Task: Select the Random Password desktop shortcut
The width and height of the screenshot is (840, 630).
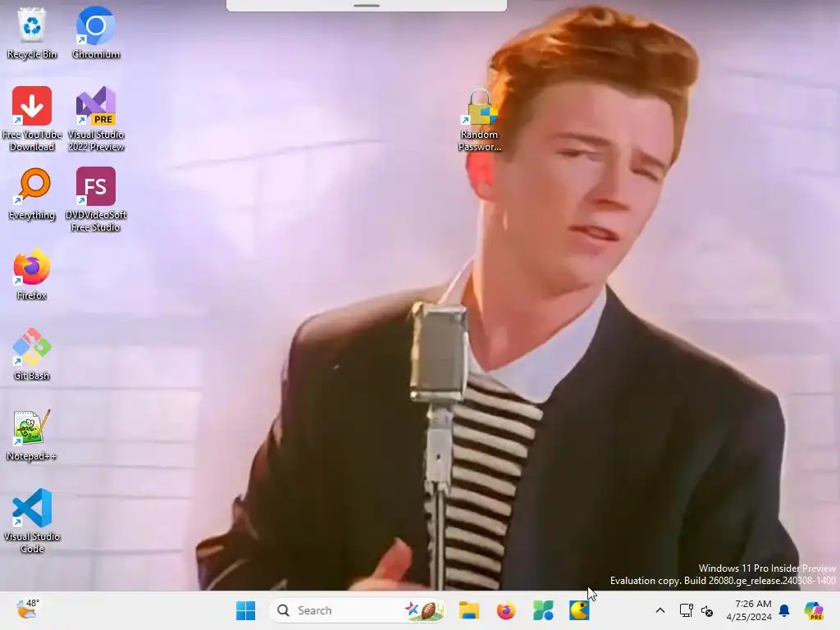Action: [x=479, y=120]
